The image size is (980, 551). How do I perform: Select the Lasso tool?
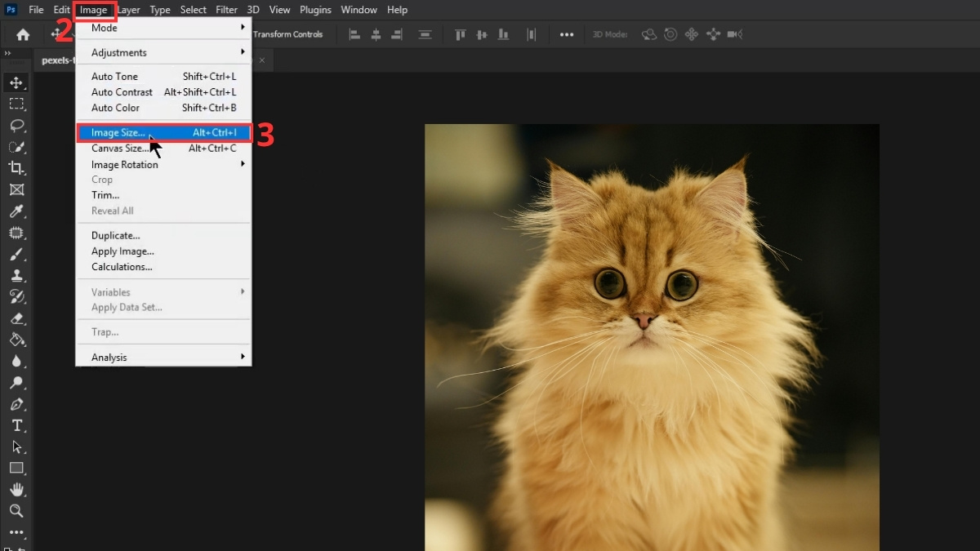pyautogui.click(x=16, y=126)
